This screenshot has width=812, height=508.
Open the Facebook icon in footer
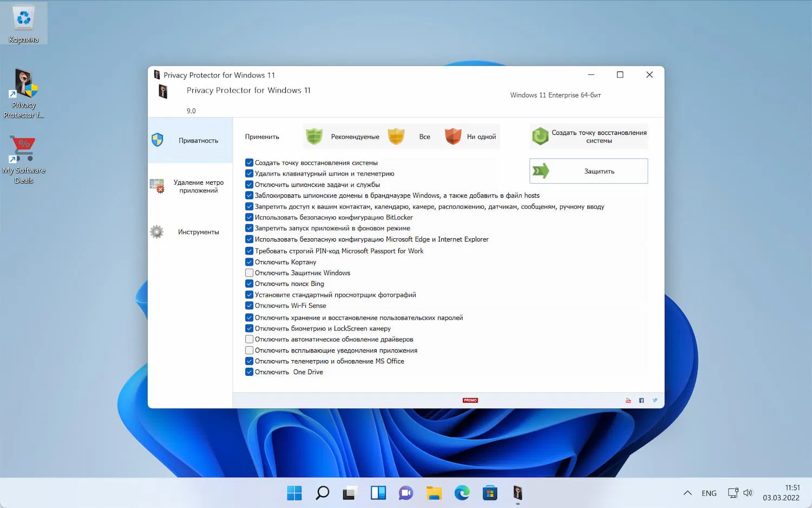click(x=641, y=400)
